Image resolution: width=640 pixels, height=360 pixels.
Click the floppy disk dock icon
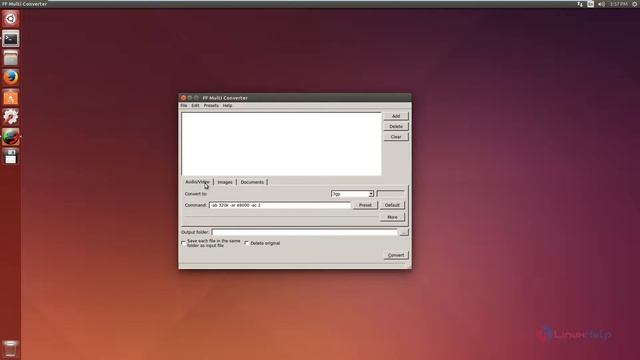pos(11,156)
